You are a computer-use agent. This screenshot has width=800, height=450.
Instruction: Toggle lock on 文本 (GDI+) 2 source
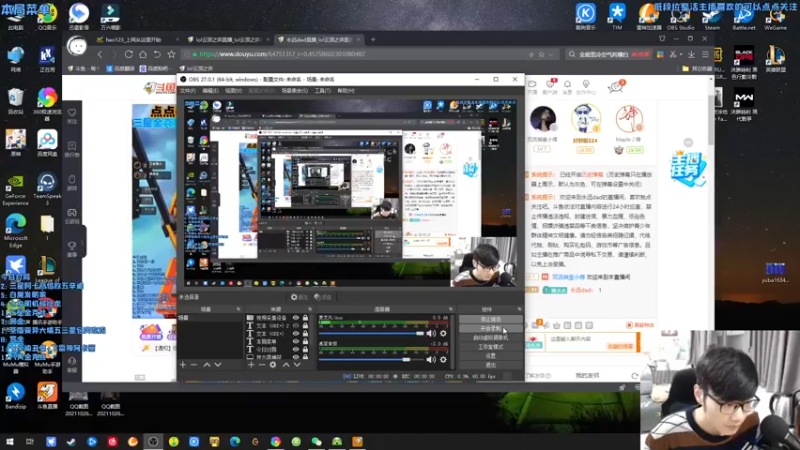(x=305, y=326)
